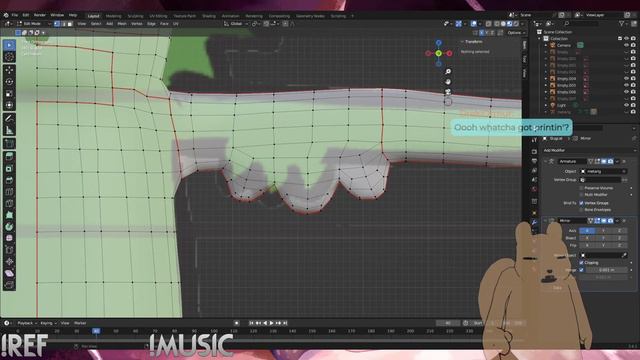This screenshot has height=360, width=640.
Task: Select the Rotate tool
Action: coord(9,82)
